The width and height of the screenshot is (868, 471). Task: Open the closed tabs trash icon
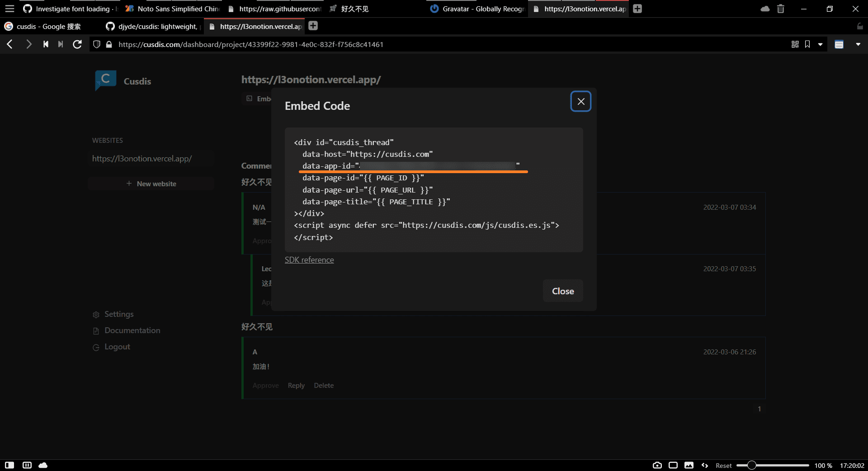coord(781,9)
